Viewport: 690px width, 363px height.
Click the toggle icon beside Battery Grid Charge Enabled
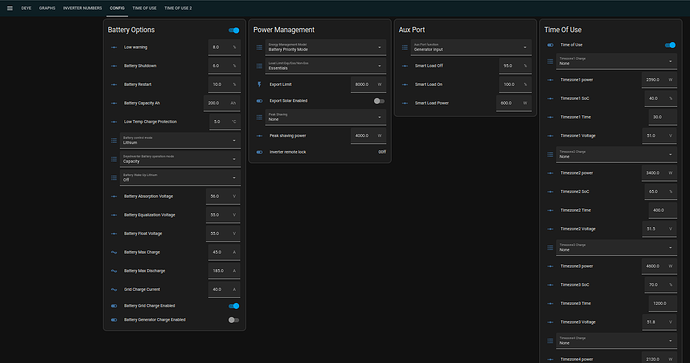click(x=114, y=306)
